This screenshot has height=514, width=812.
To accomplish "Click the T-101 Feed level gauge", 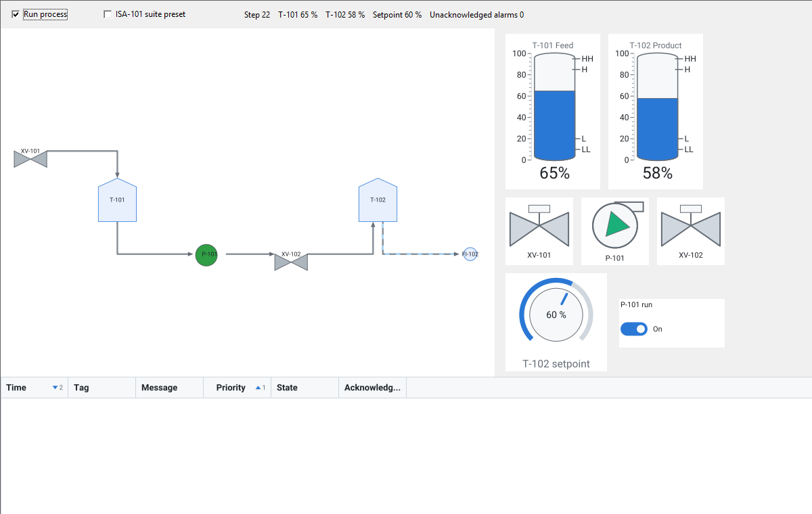I will click(x=553, y=112).
